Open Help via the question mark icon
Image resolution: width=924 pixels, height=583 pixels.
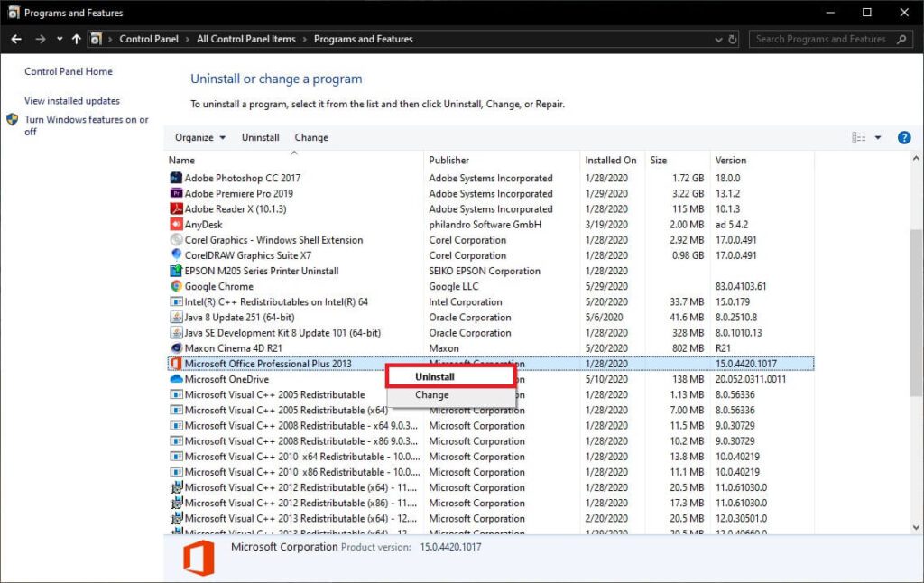pos(904,136)
